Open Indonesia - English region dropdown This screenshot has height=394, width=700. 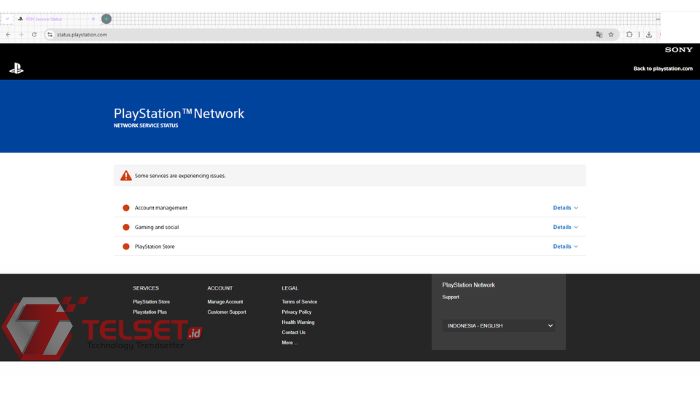point(499,326)
